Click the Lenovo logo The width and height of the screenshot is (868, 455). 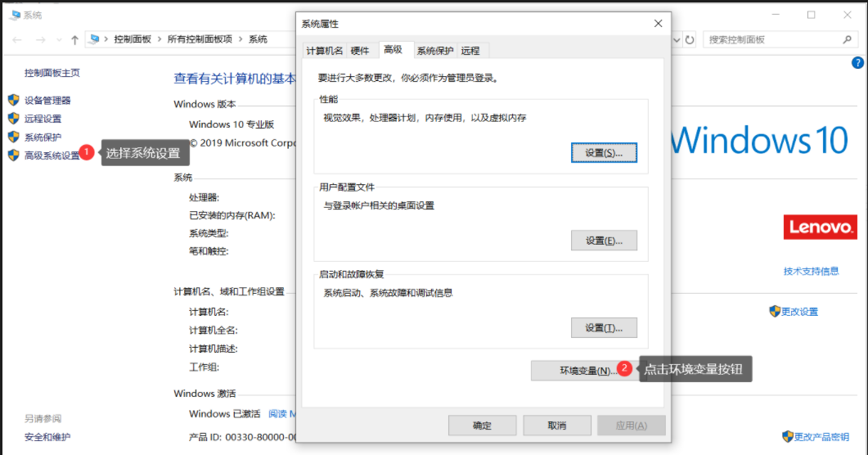pos(821,227)
